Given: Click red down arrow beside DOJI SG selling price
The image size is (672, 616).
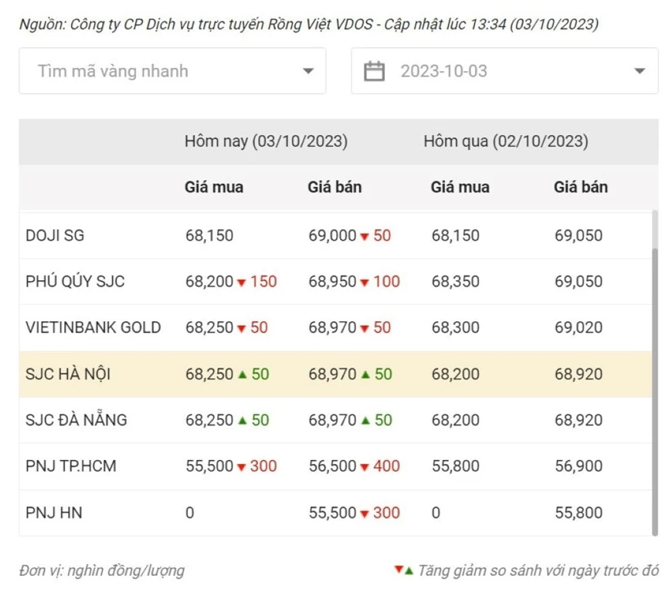Looking at the screenshot, I should click(364, 236).
